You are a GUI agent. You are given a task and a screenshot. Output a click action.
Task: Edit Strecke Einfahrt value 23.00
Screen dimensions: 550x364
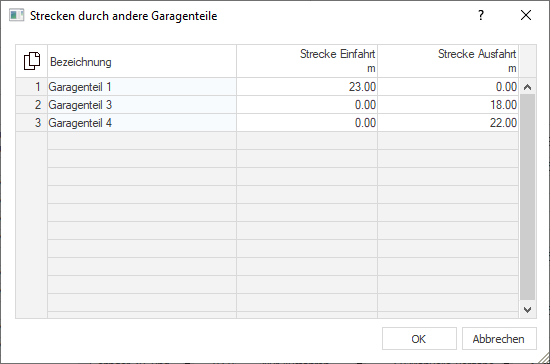point(307,87)
